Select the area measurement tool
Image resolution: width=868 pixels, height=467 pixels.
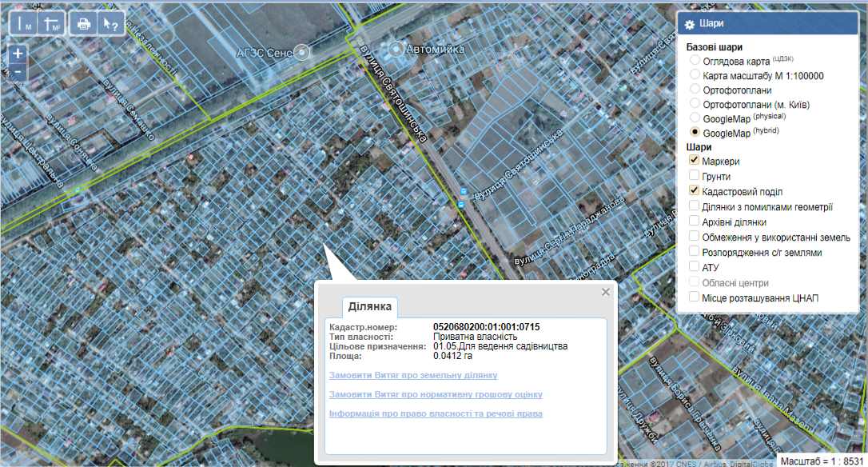51,24
